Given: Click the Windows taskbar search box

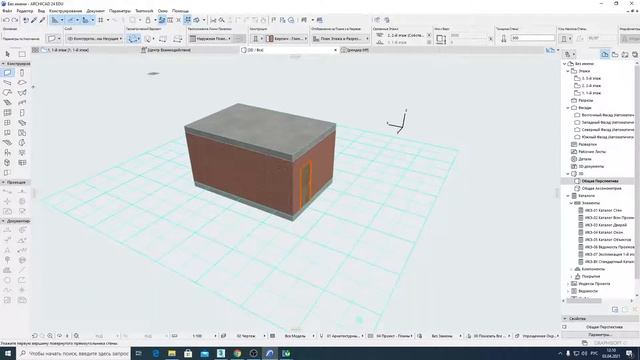Looking at the screenshot, I should click(73, 353).
